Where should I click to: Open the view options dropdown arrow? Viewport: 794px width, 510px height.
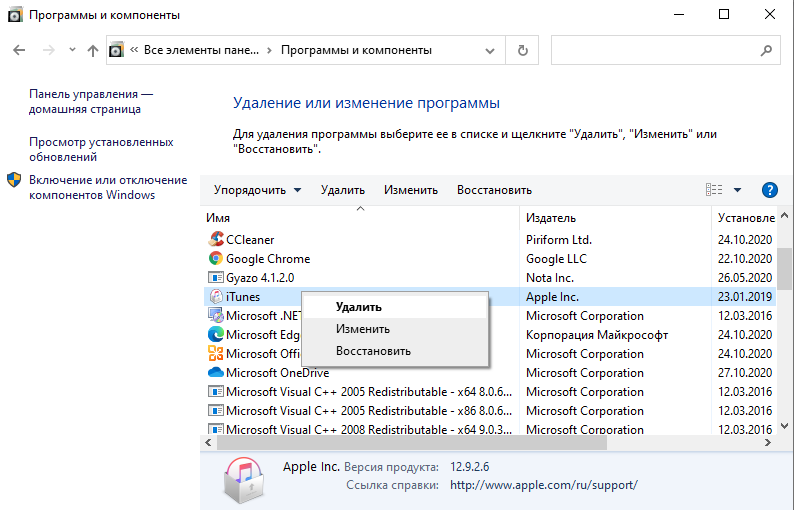(x=737, y=190)
